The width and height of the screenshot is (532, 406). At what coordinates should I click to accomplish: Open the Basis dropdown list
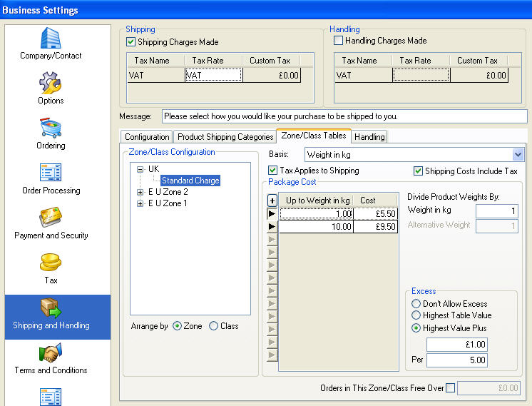(518, 154)
